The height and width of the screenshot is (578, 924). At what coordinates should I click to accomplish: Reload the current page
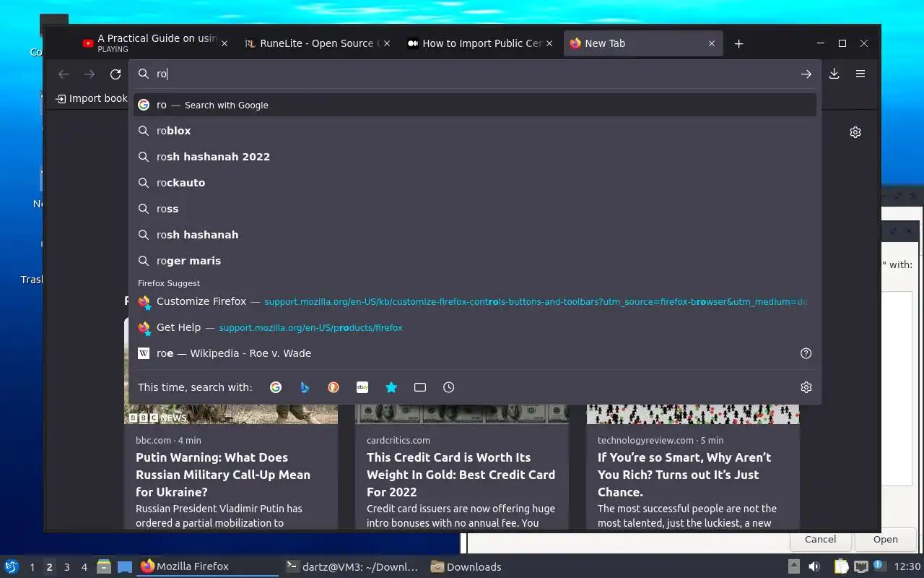115,74
